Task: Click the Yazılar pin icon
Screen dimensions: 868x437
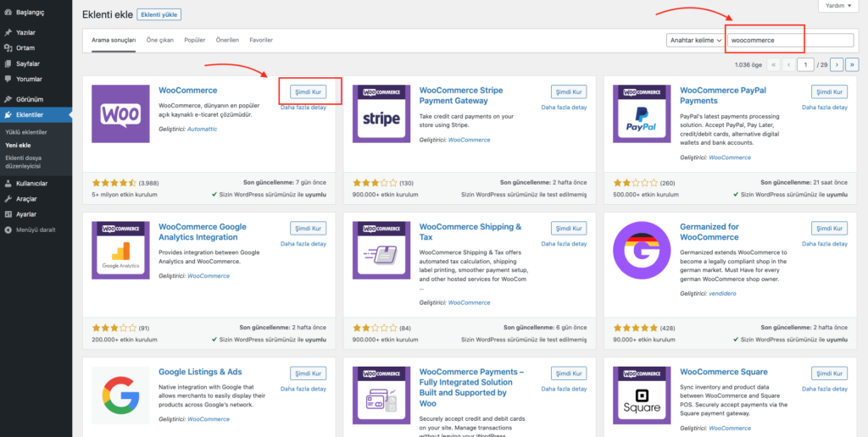Action: tap(8, 33)
